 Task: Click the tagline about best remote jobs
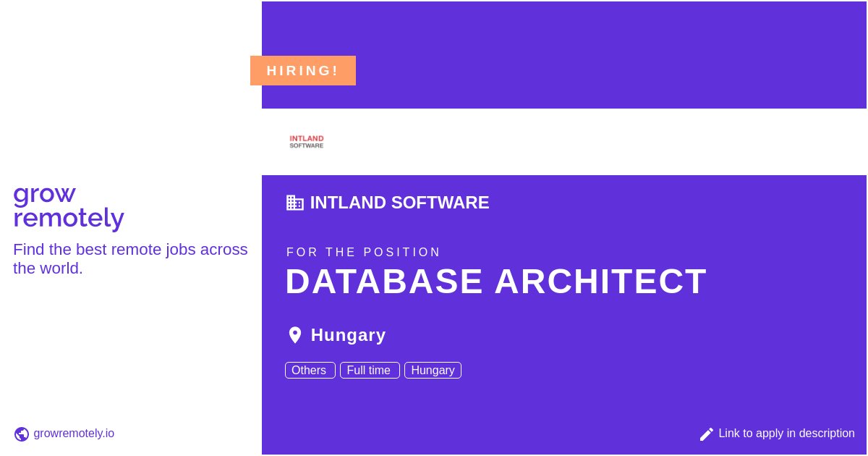[130, 258]
